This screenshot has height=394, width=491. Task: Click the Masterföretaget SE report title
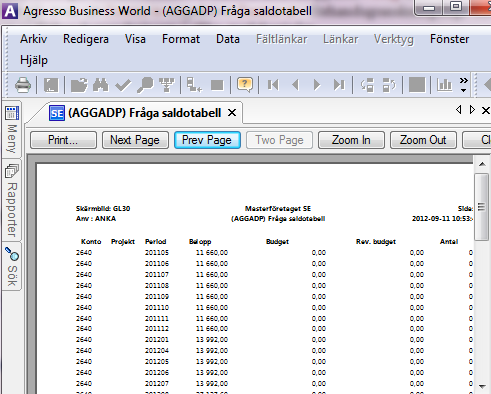pyautogui.click(x=278, y=209)
